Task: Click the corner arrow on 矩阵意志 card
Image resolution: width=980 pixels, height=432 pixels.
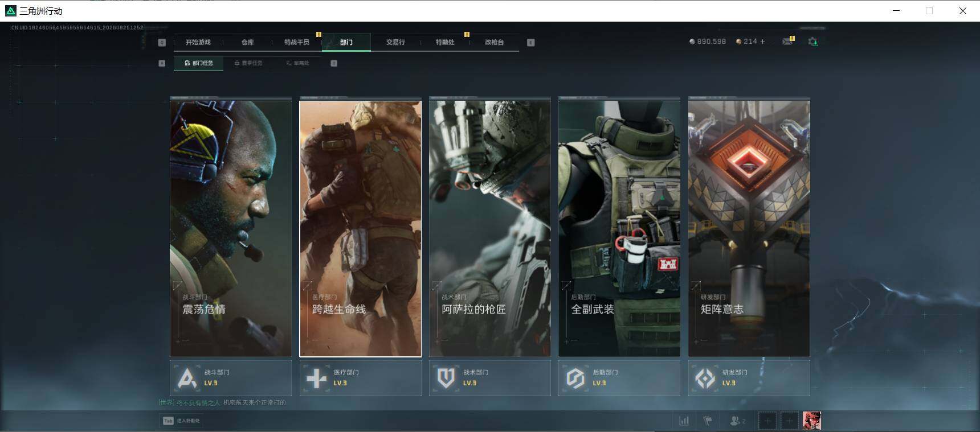Action: pos(696,285)
